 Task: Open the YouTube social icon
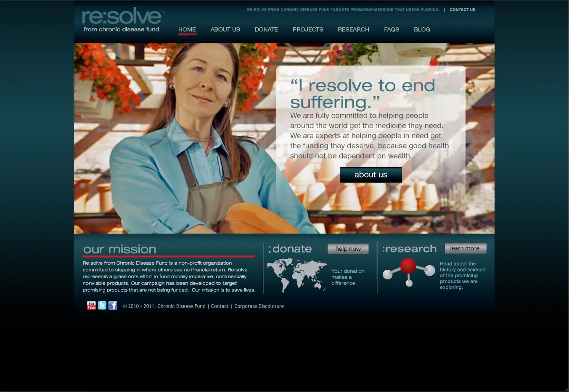[91, 305]
